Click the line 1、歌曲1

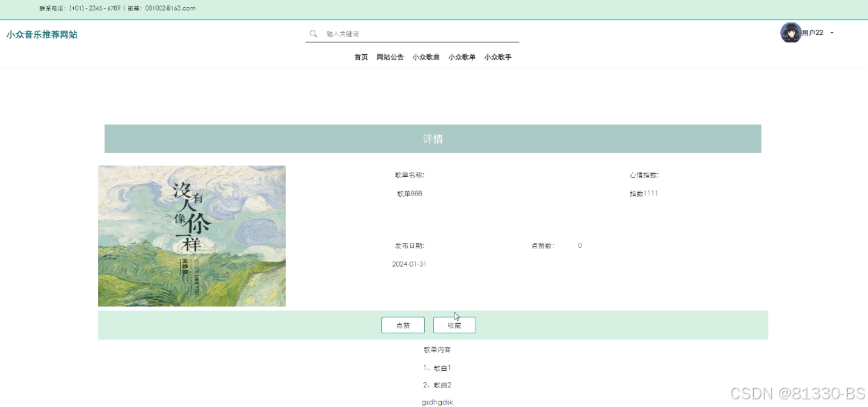coord(437,367)
